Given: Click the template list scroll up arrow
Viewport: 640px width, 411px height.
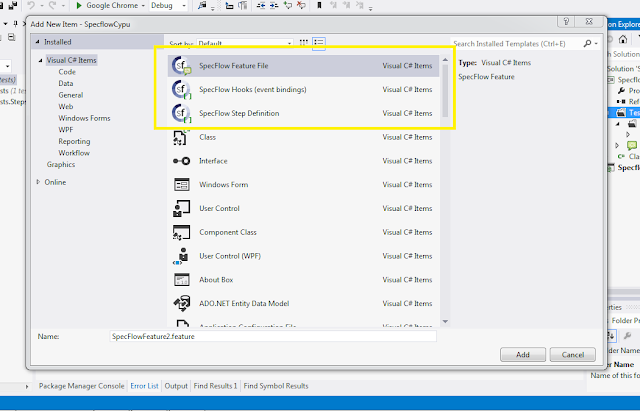Looking at the screenshot, I should click(x=445, y=60).
